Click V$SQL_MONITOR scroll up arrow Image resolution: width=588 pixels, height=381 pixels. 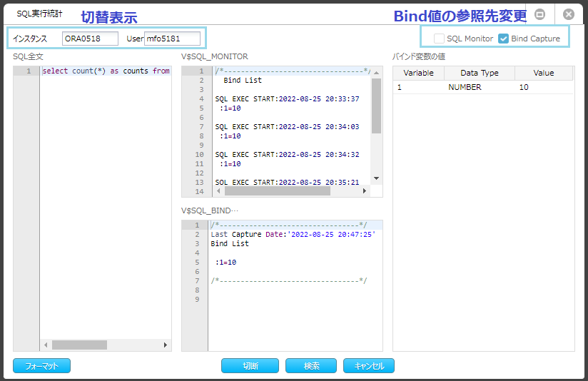pyautogui.click(x=377, y=73)
